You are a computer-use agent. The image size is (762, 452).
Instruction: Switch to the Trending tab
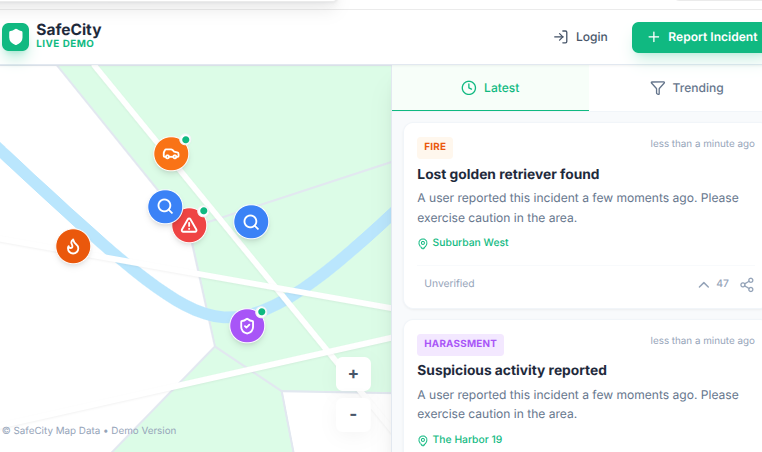click(x=686, y=88)
